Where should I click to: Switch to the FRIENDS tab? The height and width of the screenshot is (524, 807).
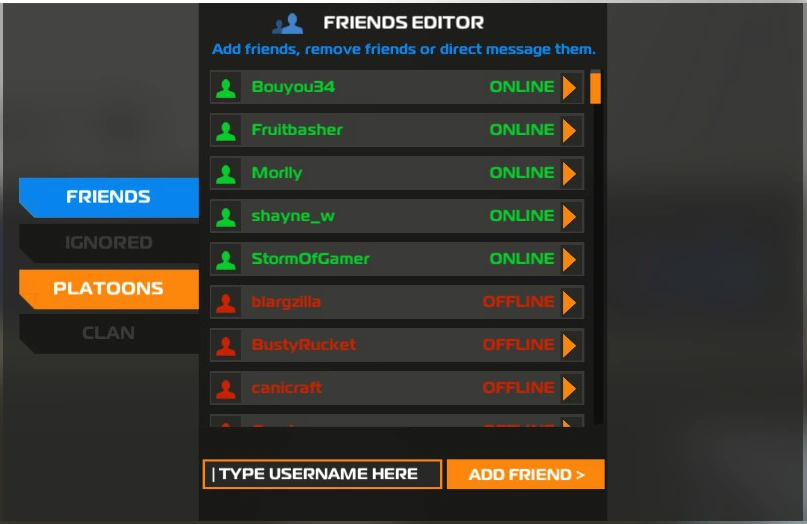109,197
